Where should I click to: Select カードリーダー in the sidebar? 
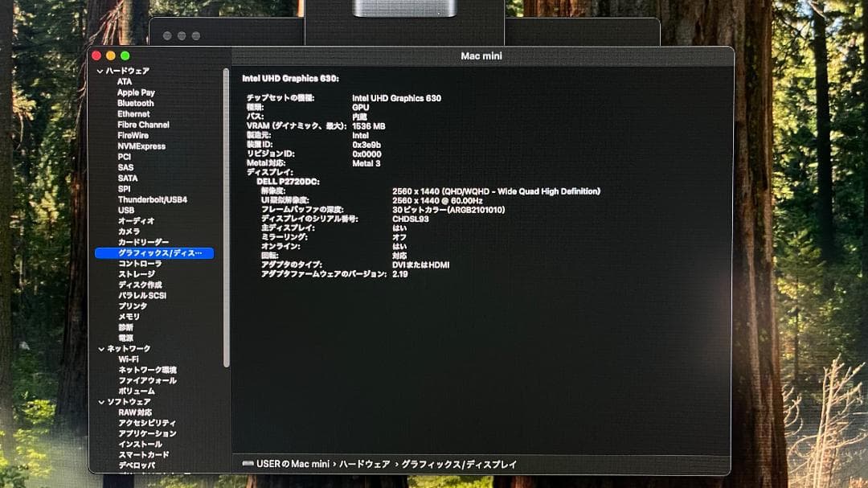pyautogui.click(x=143, y=242)
